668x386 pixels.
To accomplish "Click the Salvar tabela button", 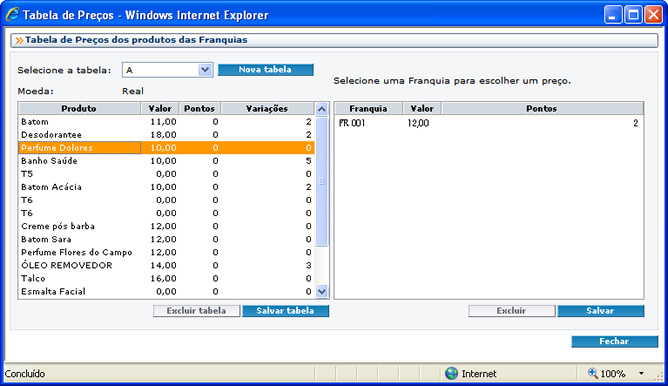I will (285, 311).
